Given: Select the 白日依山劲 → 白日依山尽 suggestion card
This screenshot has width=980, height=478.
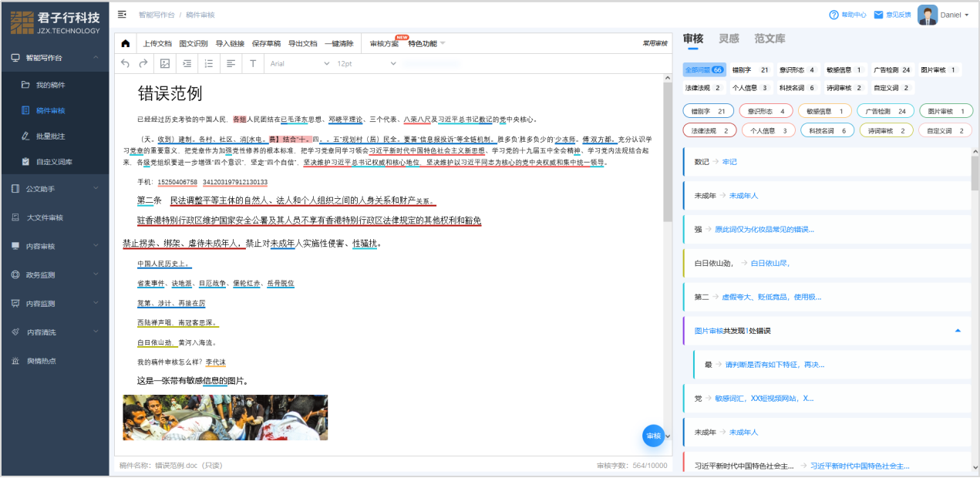Looking at the screenshot, I should 827,263.
